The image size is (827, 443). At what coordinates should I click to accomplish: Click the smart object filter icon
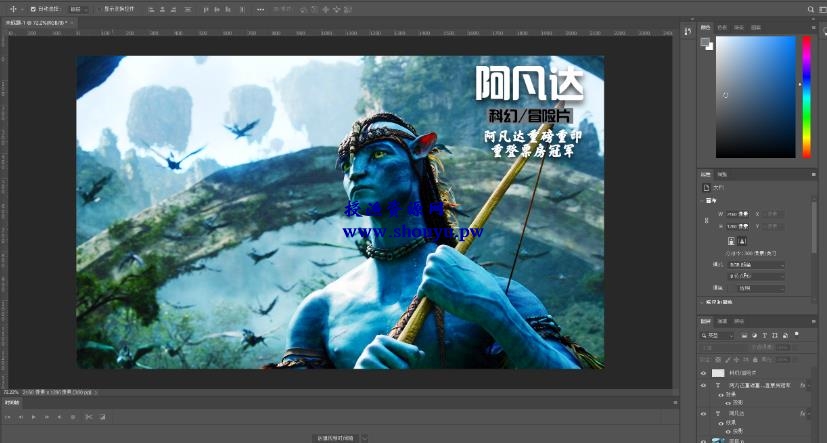coord(785,335)
